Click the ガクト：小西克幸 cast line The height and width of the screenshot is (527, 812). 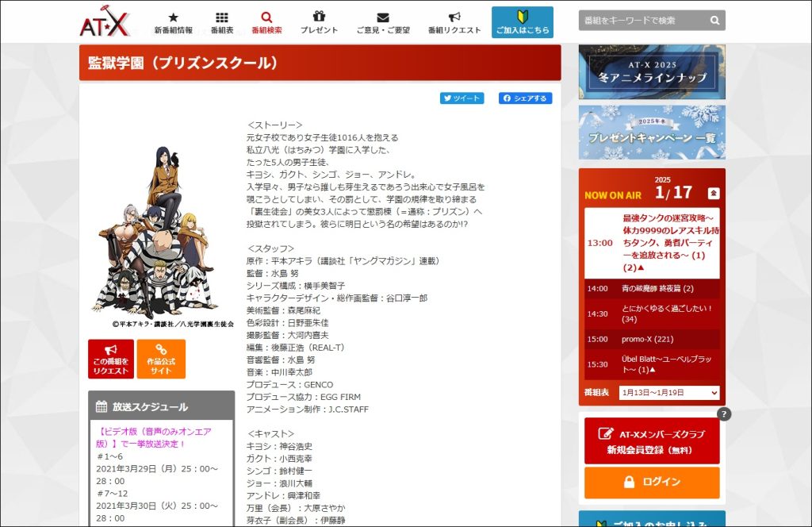point(279,459)
